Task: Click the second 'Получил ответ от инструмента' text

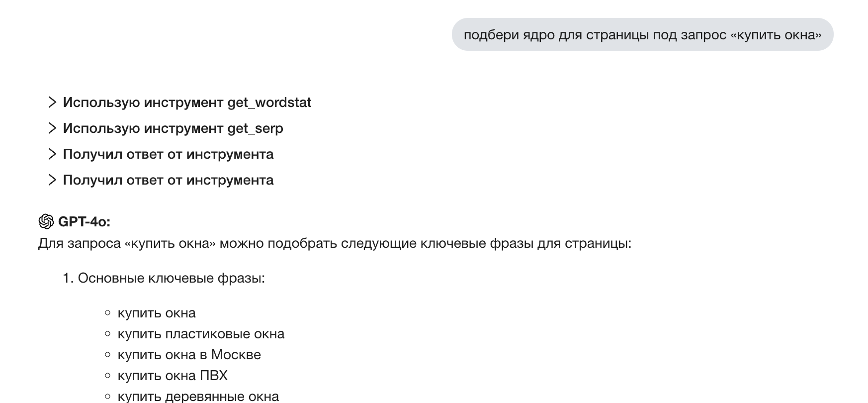Action: 168,180
